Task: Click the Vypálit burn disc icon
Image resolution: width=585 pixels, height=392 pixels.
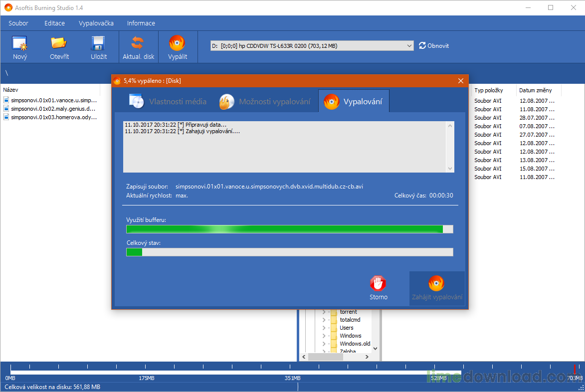Action: [x=177, y=43]
